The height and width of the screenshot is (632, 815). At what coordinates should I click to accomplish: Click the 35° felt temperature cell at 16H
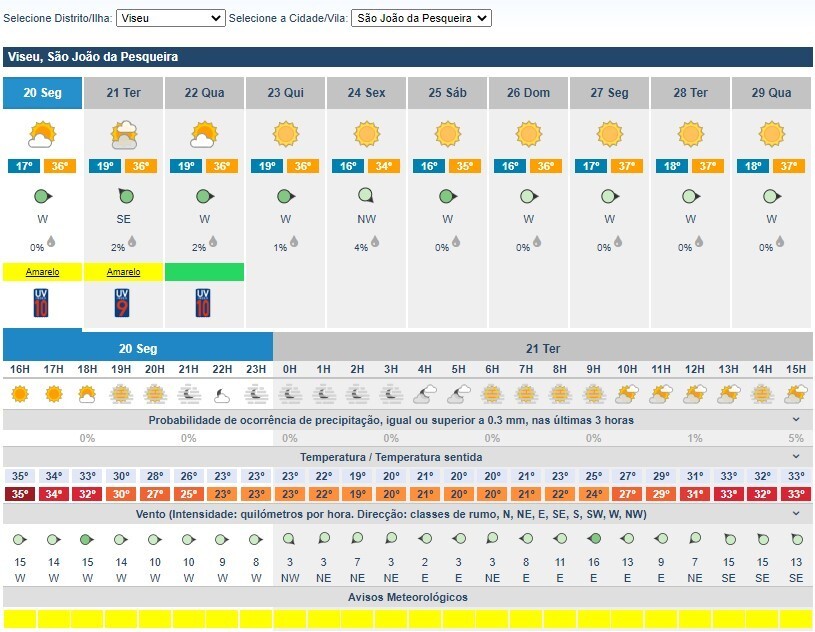click(19, 494)
